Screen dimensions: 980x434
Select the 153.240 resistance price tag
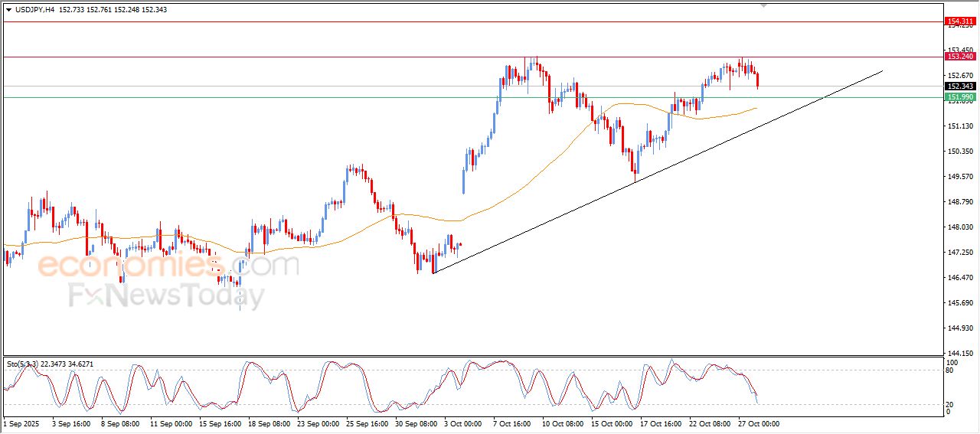[959, 57]
